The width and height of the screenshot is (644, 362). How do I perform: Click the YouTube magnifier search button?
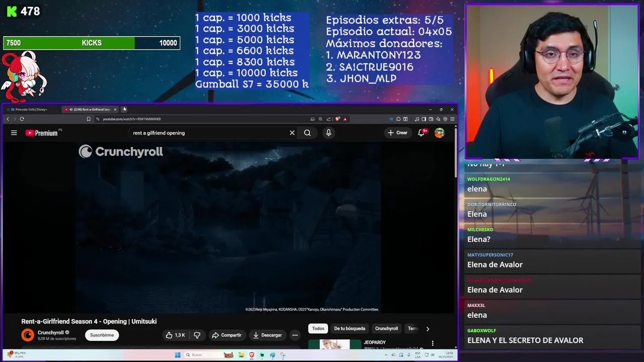307,133
